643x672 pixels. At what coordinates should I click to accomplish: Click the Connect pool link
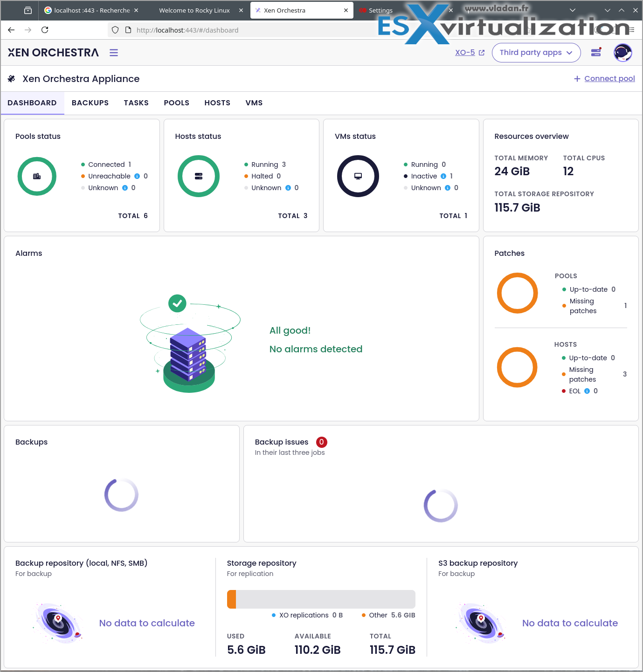pos(609,79)
